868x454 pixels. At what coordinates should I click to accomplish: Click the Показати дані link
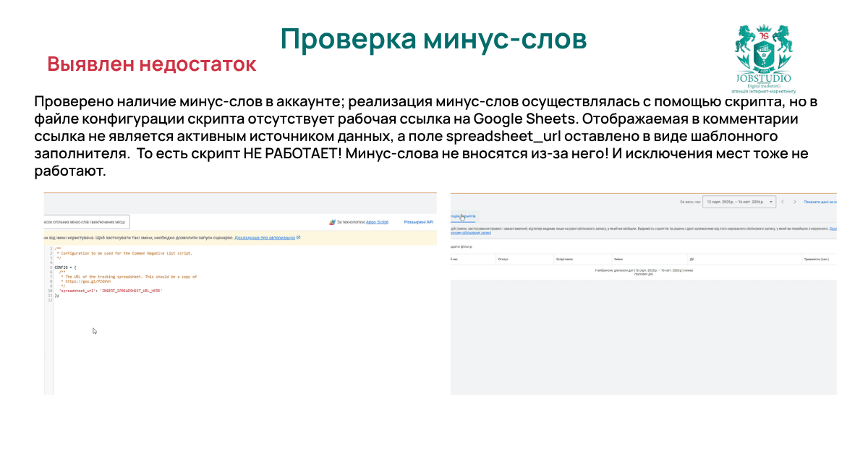coord(820,202)
